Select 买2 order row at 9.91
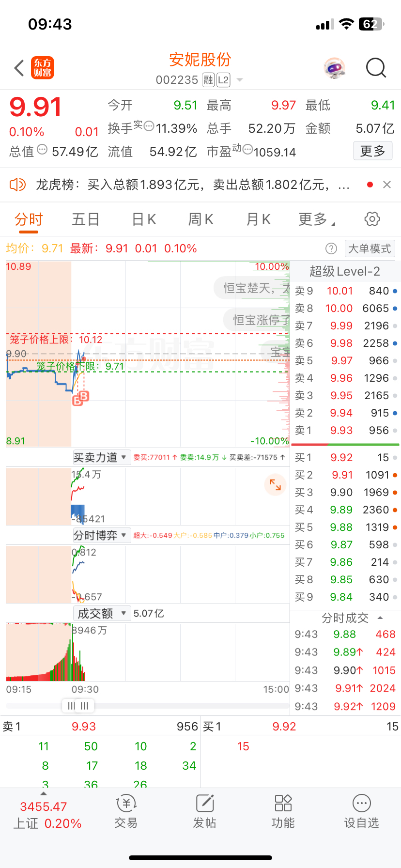The image size is (401, 868). (x=346, y=475)
